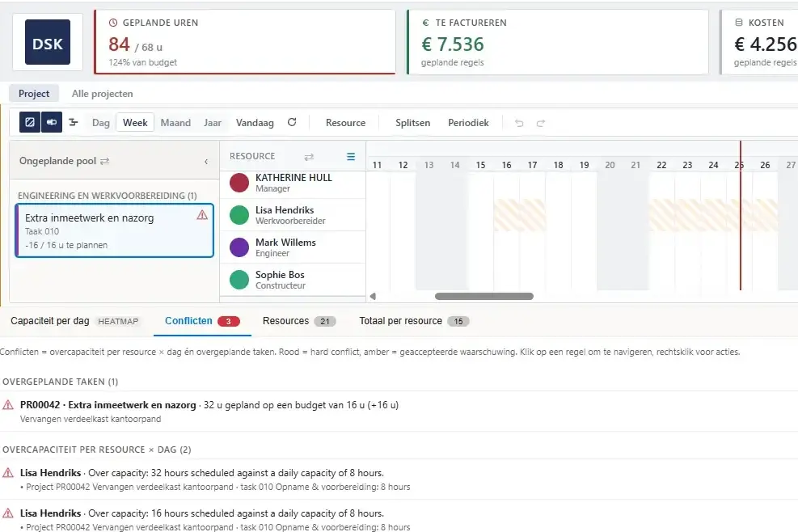The height and width of the screenshot is (532, 798).
Task: Click the horizontal timeline scrollbar thumb
Action: tap(484, 296)
